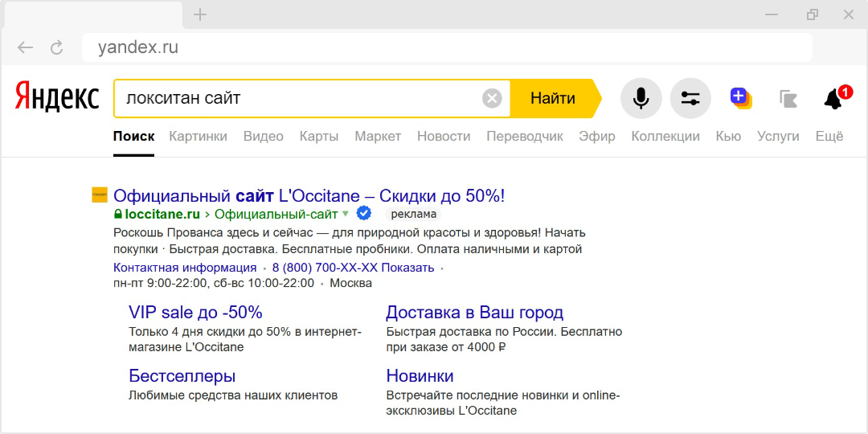Screen dimensions: 868x434
Task: Click the Найти search button
Action: tap(555, 99)
